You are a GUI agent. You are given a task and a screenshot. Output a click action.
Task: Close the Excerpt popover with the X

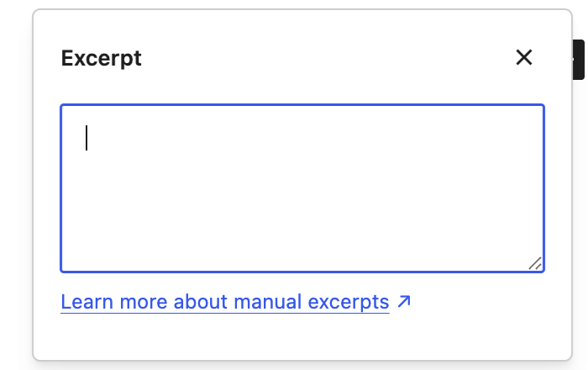pyautogui.click(x=523, y=57)
